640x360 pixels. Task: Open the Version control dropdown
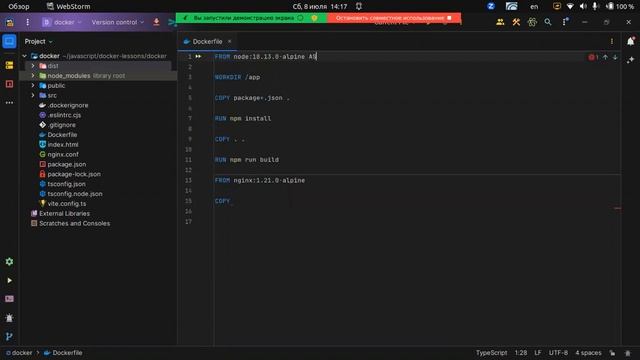pos(118,22)
